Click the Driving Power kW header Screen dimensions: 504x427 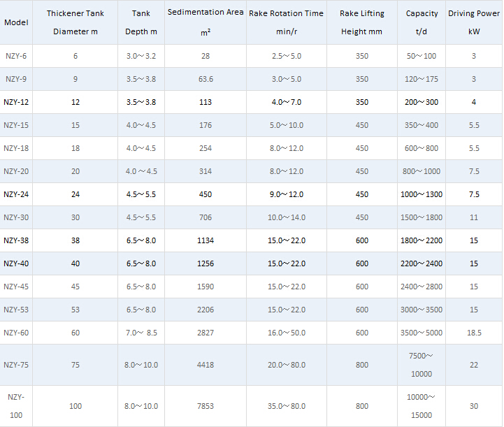click(473, 22)
